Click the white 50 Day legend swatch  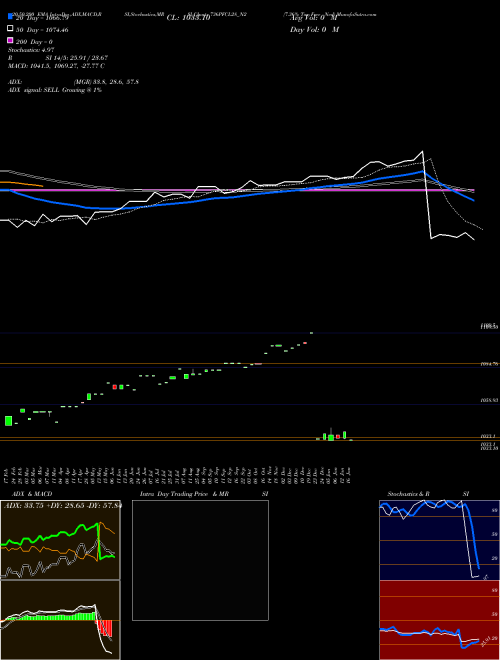[x=11, y=29]
